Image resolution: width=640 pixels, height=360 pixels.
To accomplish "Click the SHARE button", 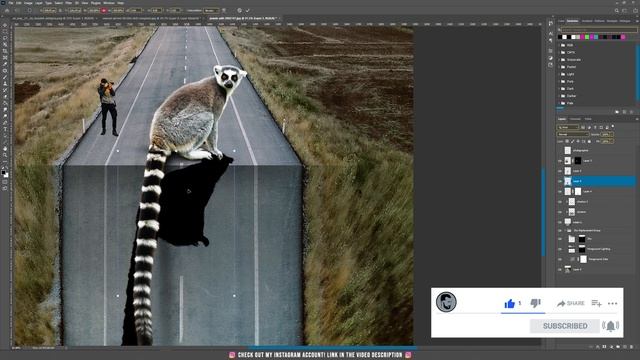I will tap(571, 303).
